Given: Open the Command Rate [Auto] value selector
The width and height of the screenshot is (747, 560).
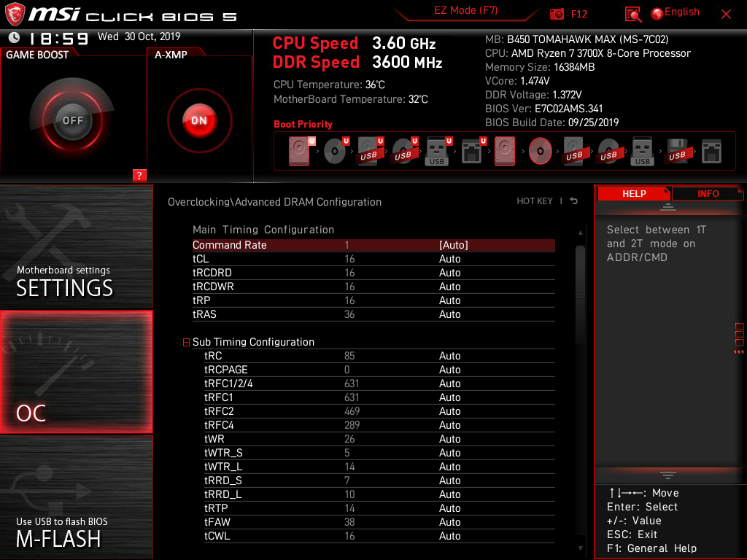Looking at the screenshot, I should [x=454, y=245].
